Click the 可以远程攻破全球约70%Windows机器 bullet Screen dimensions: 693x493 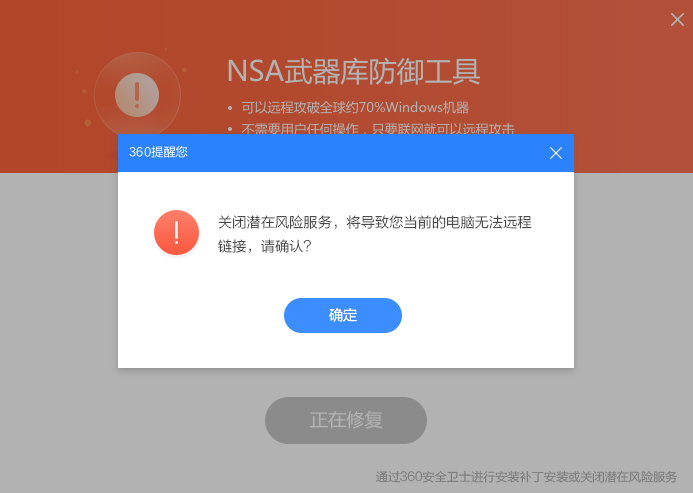point(355,107)
